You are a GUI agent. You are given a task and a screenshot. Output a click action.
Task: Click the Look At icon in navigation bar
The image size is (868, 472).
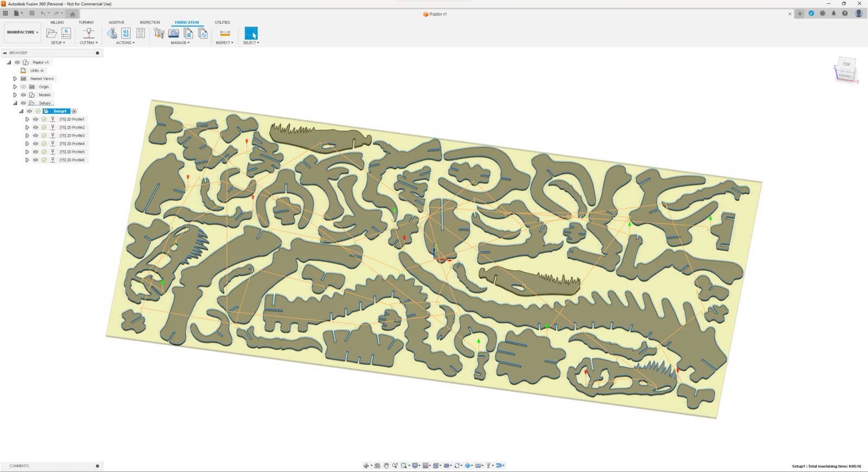[377, 465]
